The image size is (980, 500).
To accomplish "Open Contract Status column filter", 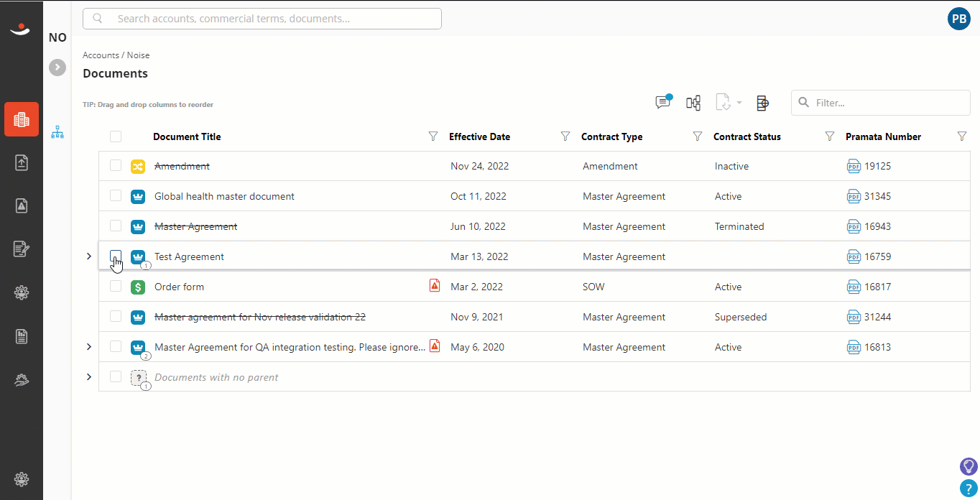I will [830, 136].
